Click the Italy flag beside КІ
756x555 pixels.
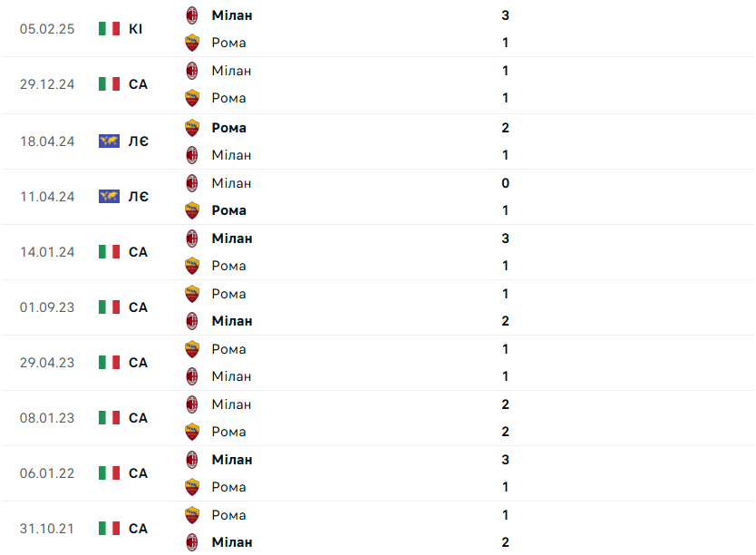pos(109,28)
